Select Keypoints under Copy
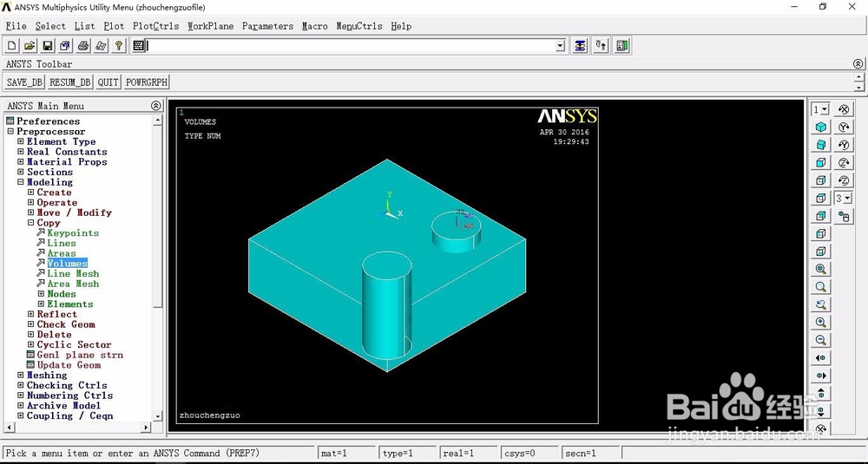The width and height of the screenshot is (868, 464). pyautogui.click(x=73, y=232)
